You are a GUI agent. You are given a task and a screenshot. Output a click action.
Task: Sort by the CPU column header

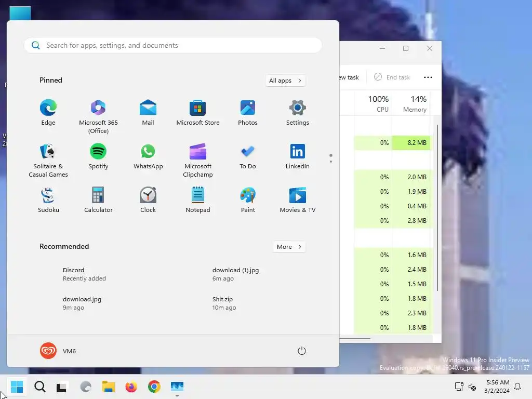coord(373,103)
